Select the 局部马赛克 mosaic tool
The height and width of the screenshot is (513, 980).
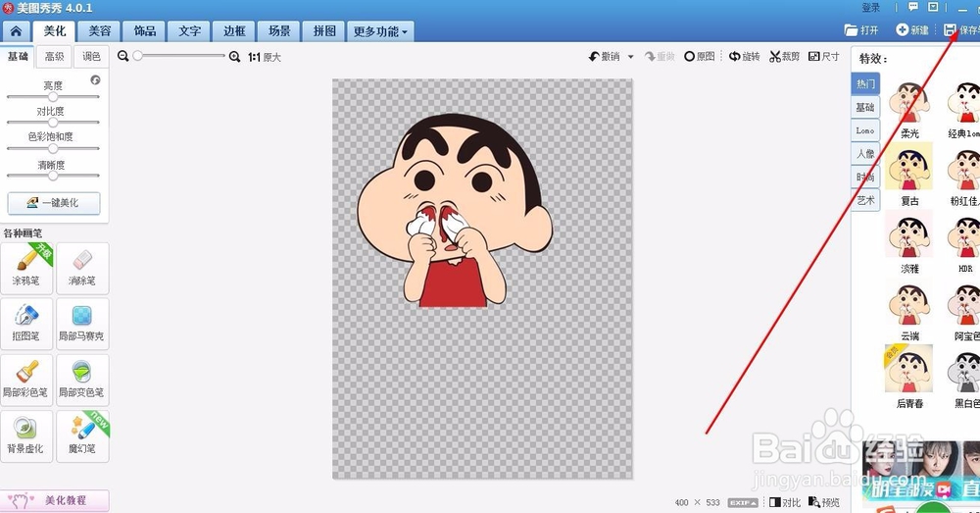(x=82, y=323)
